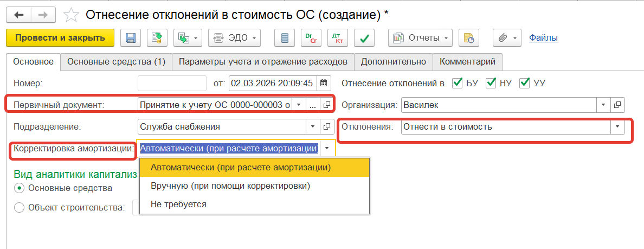This screenshot has width=644, height=249.
Task: Expand the Организация dropdown arrow
Action: pos(603,105)
